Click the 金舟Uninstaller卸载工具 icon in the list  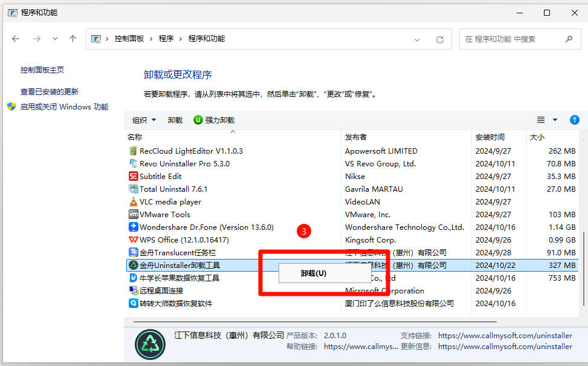(x=133, y=265)
